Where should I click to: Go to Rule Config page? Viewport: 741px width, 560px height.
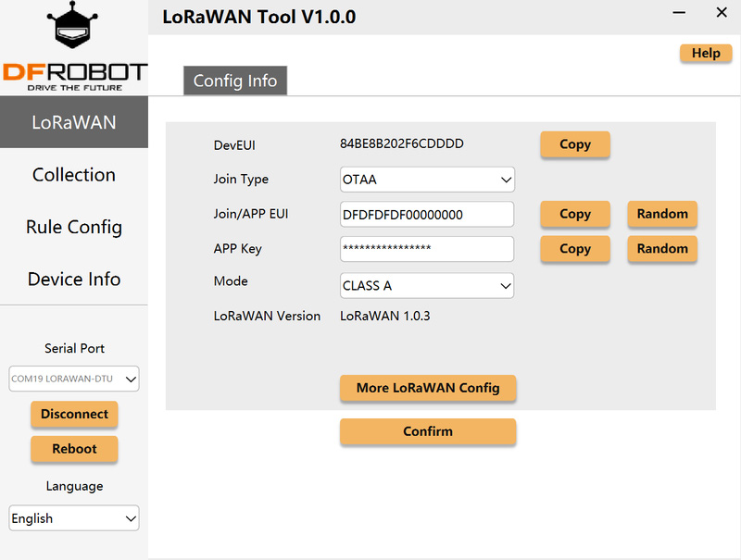[74, 227]
